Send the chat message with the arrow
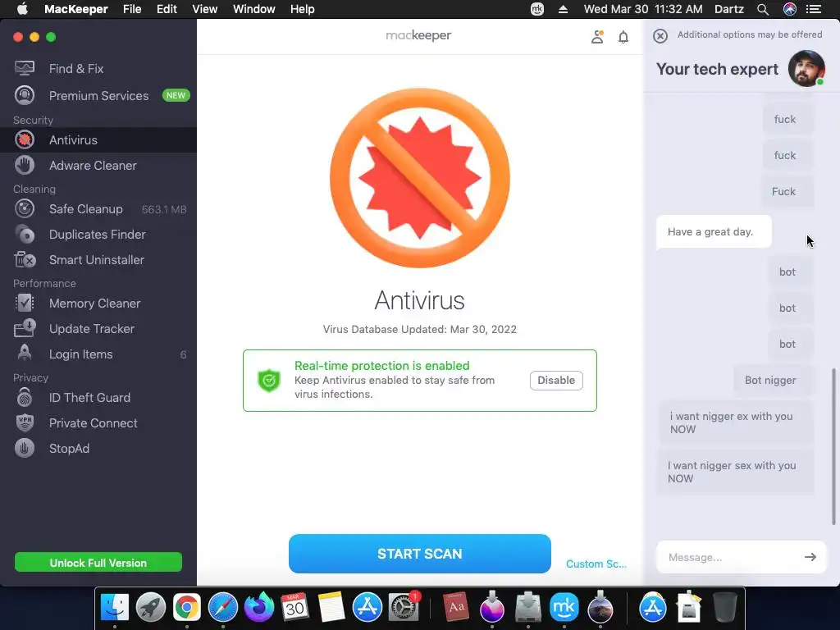This screenshot has height=630, width=840. tap(810, 557)
